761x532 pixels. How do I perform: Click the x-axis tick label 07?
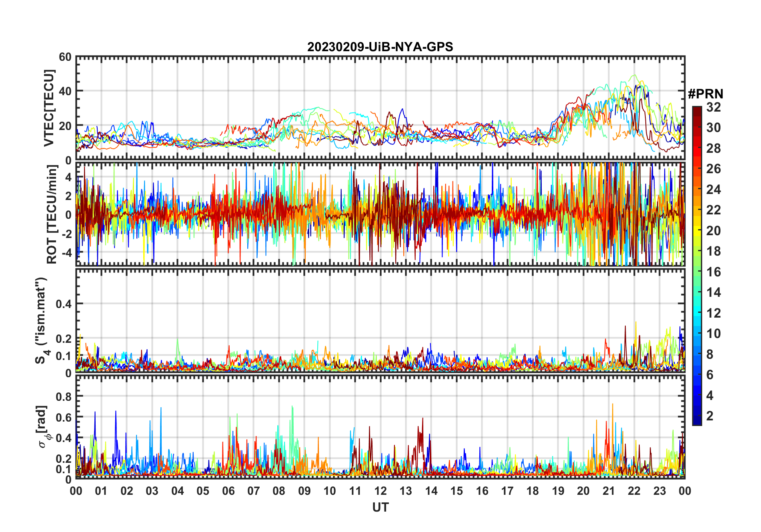[254, 491]
